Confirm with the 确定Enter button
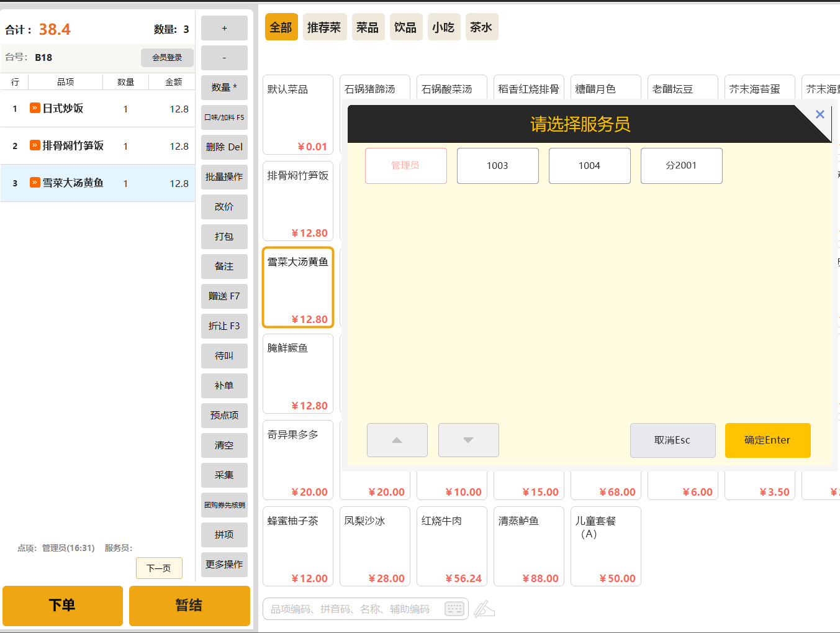 click(x=768, y=440)
